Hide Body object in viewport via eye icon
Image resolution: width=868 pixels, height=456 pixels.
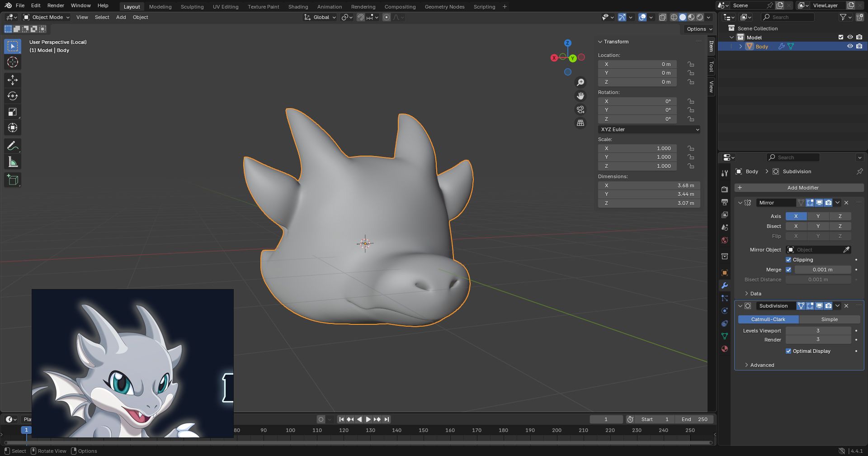[x=850, y=46]
